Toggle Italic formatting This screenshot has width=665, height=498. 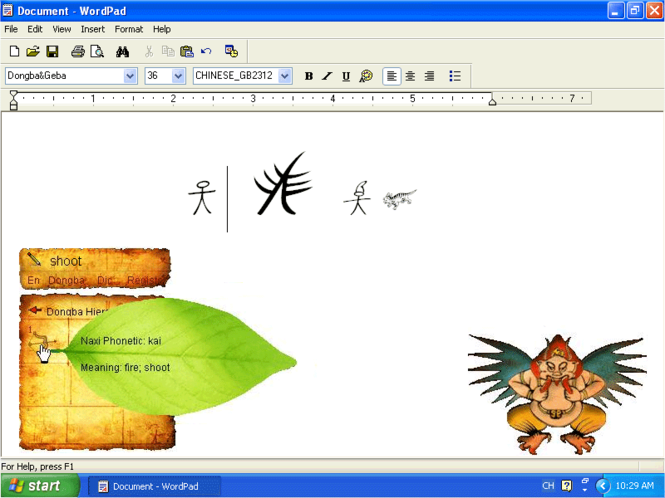click(327, 76)
